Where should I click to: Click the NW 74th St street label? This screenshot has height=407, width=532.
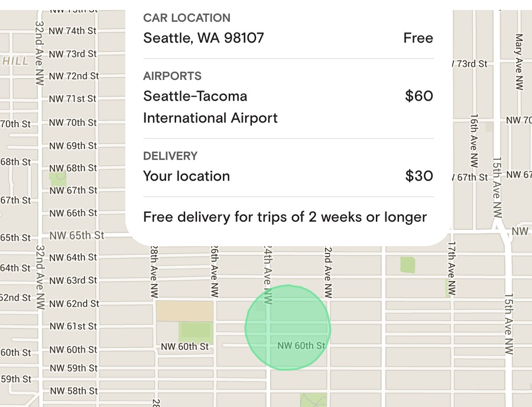pos(73,31)
